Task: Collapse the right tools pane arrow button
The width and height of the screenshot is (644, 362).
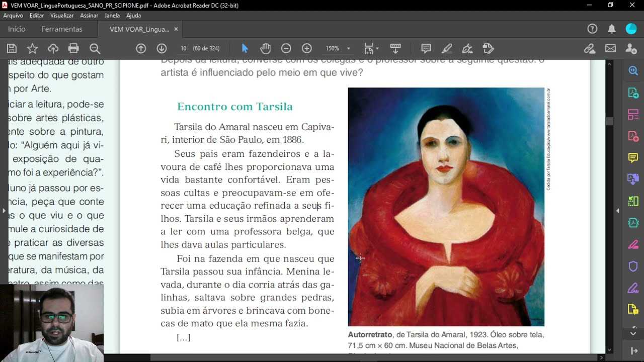Action: [633, 351]
